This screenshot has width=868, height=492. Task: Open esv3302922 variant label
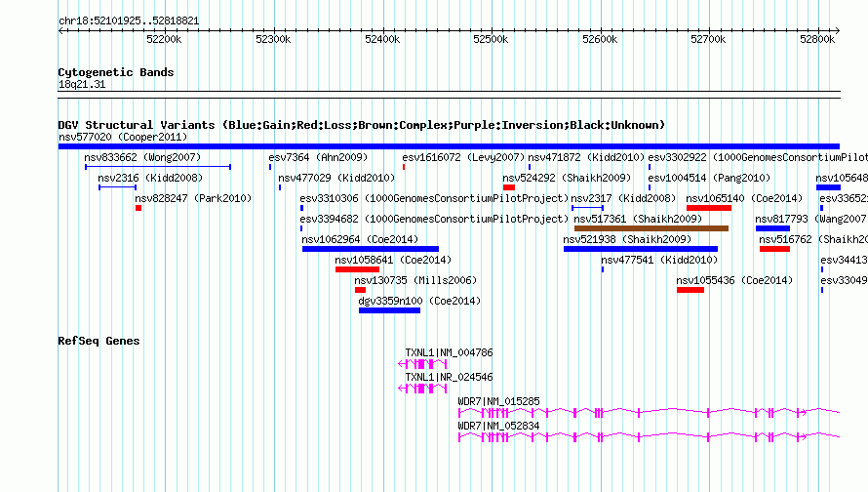point(758,157)
